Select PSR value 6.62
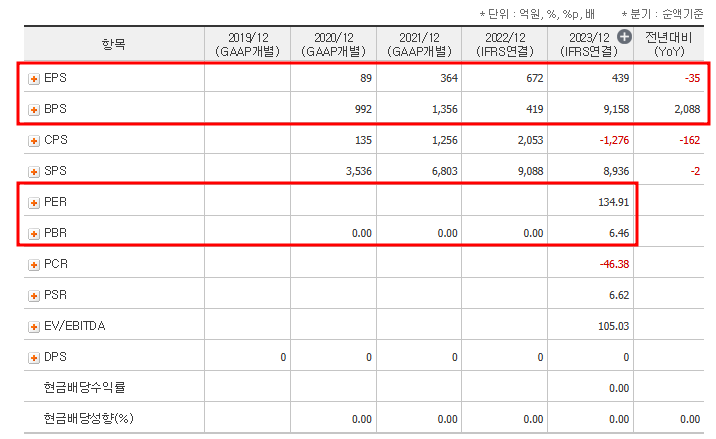 (x=619, y=295)
